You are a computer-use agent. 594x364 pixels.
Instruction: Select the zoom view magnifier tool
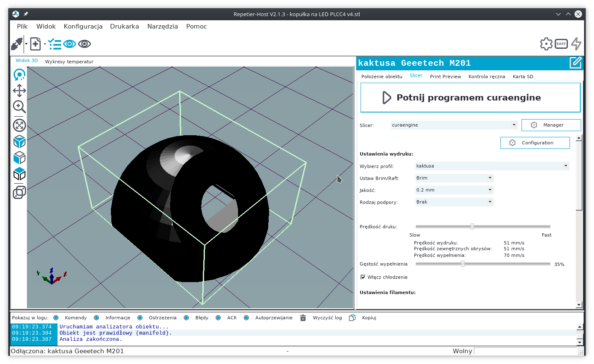(x=19, y=107)
